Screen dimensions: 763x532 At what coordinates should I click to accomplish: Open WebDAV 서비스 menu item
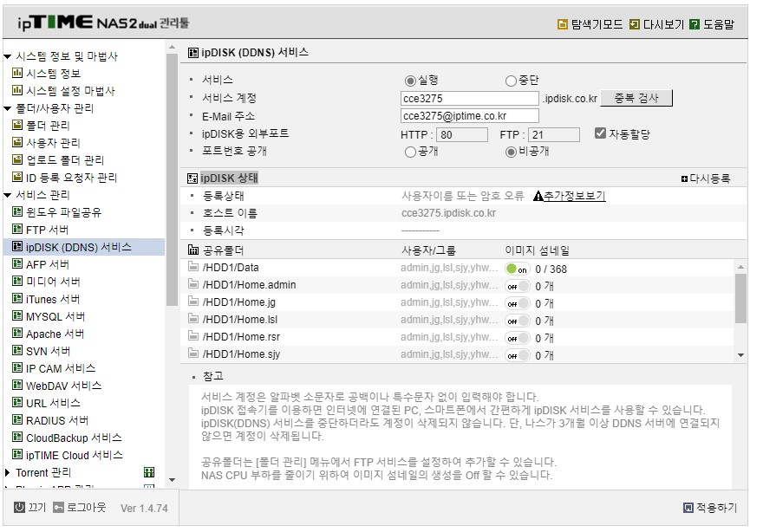pos(63,386)
